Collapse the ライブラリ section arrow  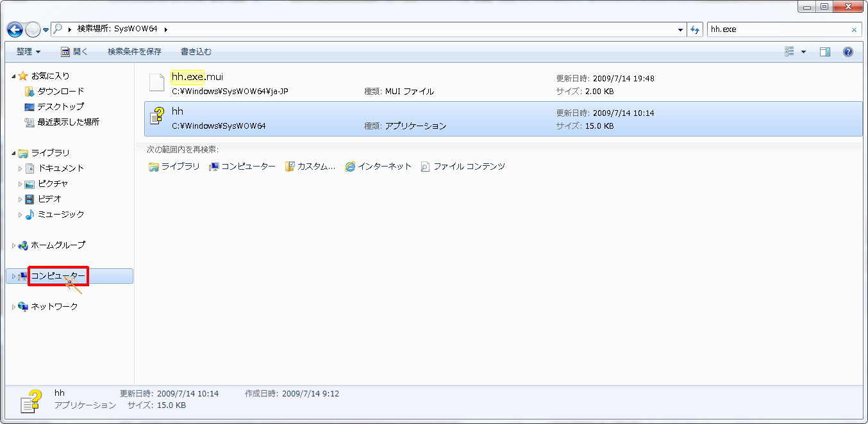point(14,153)
